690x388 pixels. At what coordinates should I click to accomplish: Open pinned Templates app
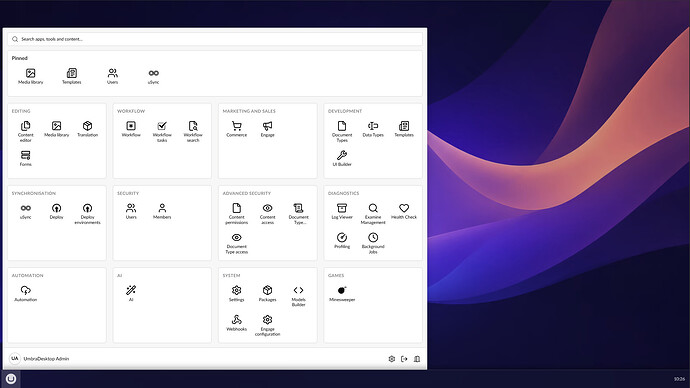(72, 76)
